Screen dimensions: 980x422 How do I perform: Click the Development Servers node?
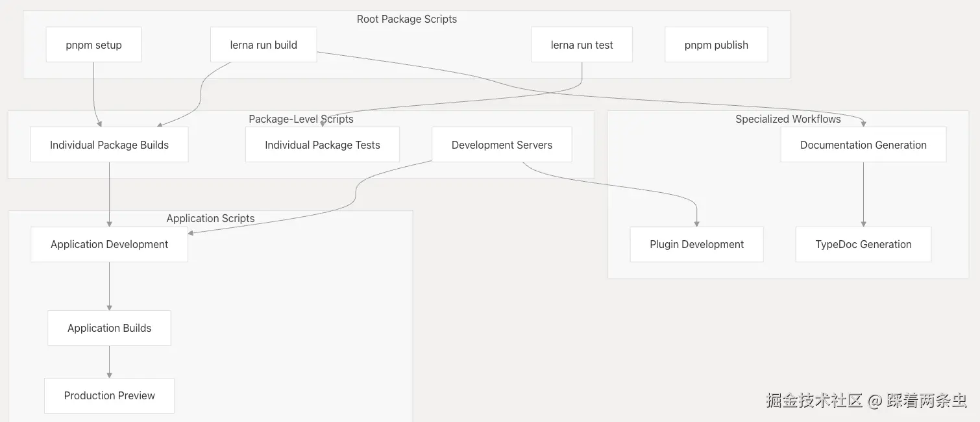[502, 145]
